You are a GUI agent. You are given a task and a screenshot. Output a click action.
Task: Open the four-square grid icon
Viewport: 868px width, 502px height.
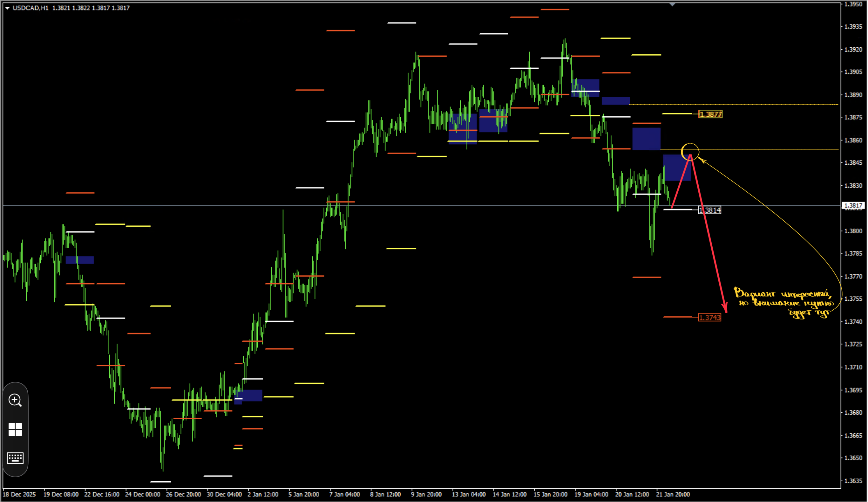point(15,430)
